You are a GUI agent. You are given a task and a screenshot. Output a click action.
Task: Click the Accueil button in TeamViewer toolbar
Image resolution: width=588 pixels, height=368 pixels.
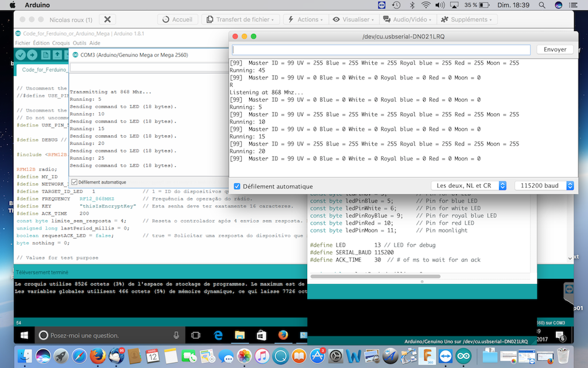[178, 20]
